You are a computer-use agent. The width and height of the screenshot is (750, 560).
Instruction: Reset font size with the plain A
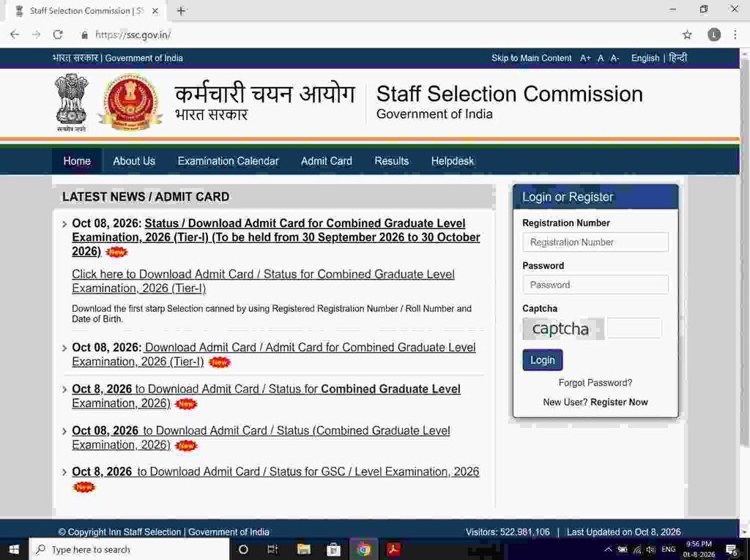(x=601, y=59)
